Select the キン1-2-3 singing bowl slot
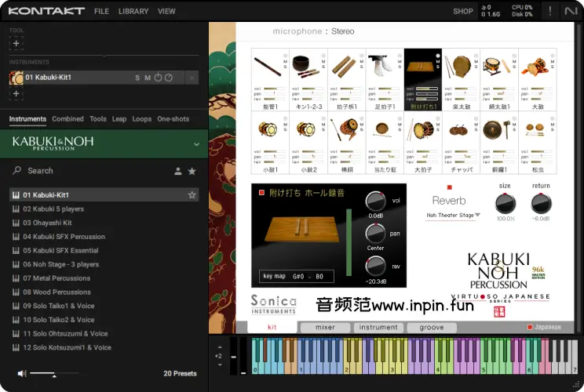Viewport: 584px width, 392px height. coord(308,79)
